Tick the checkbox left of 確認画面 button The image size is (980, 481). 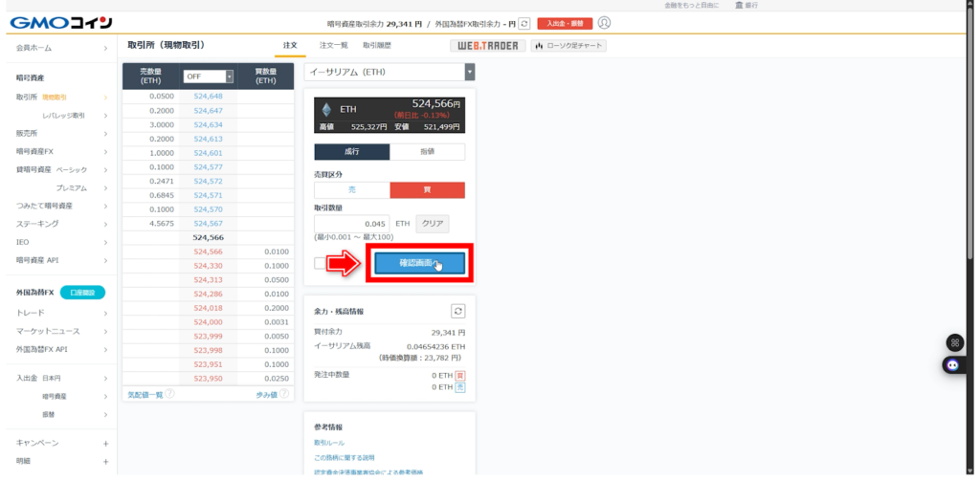coord(321,263)
